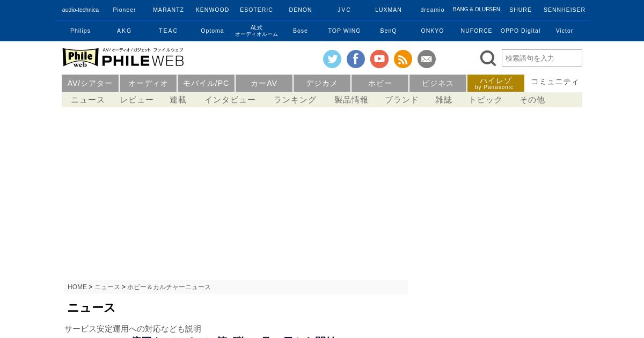Open the Twitter social icon

(x=332, y=59)
